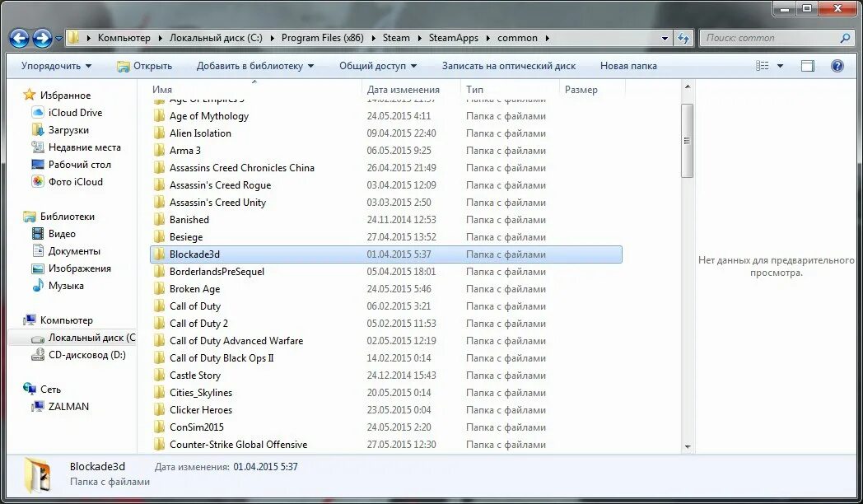Open address bar previous locations dropdown
Screen dimensions: 863x504
pyautogui.click(x=665, y=38)
